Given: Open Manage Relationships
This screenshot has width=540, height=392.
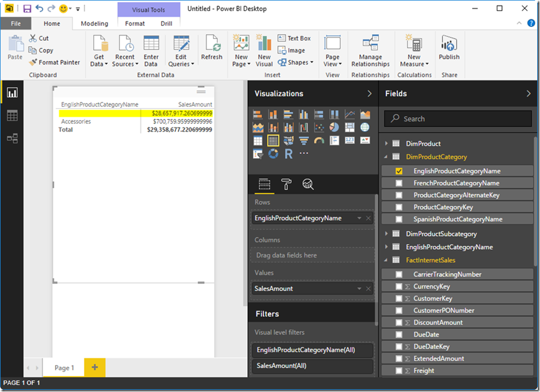Looking at the screenshot, I should (x=370, y=51).
